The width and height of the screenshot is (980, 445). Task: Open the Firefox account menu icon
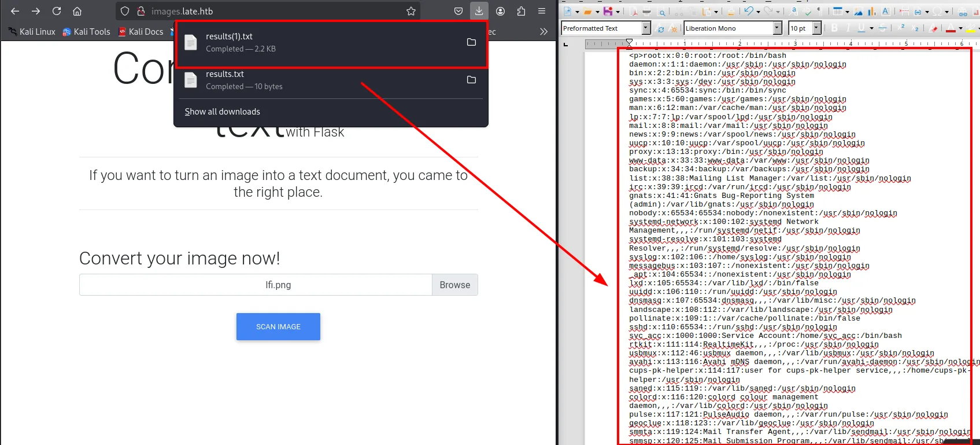tap(501, 11)
